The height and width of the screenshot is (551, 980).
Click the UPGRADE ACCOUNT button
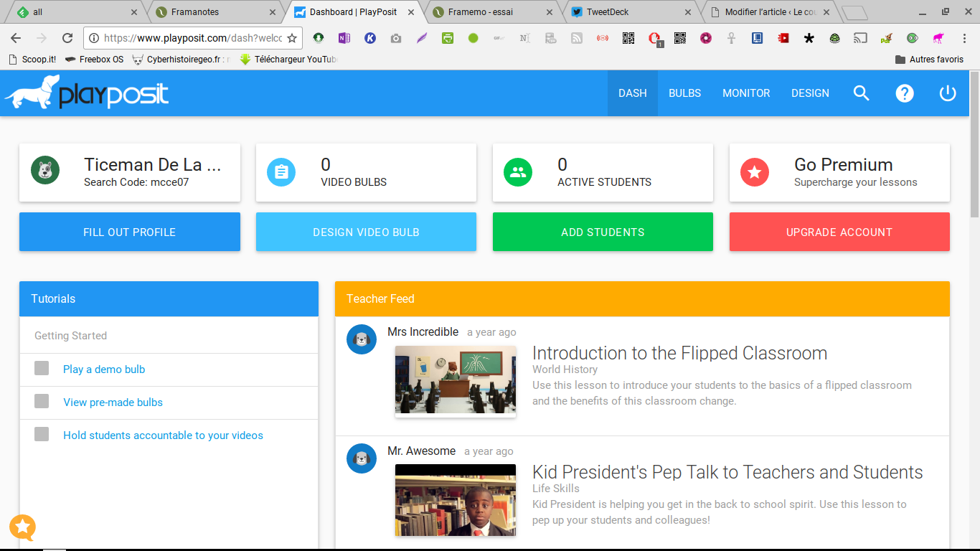(x=839, y=232)
